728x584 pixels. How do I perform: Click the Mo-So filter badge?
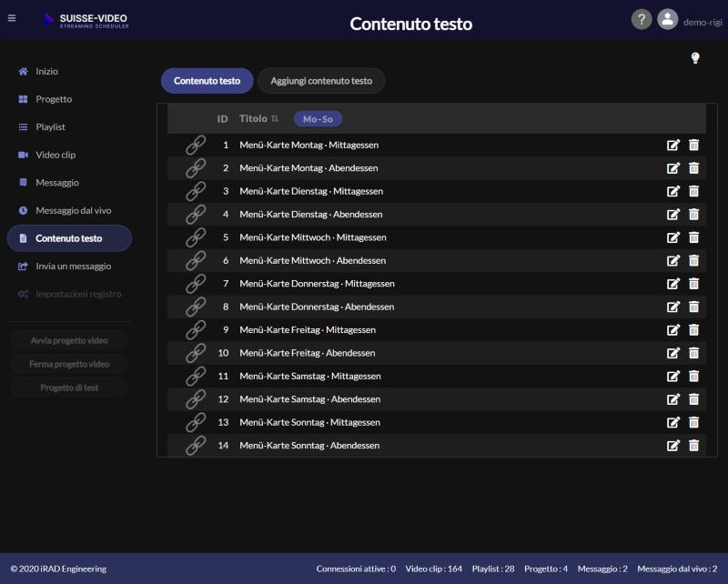click(318, 119)
